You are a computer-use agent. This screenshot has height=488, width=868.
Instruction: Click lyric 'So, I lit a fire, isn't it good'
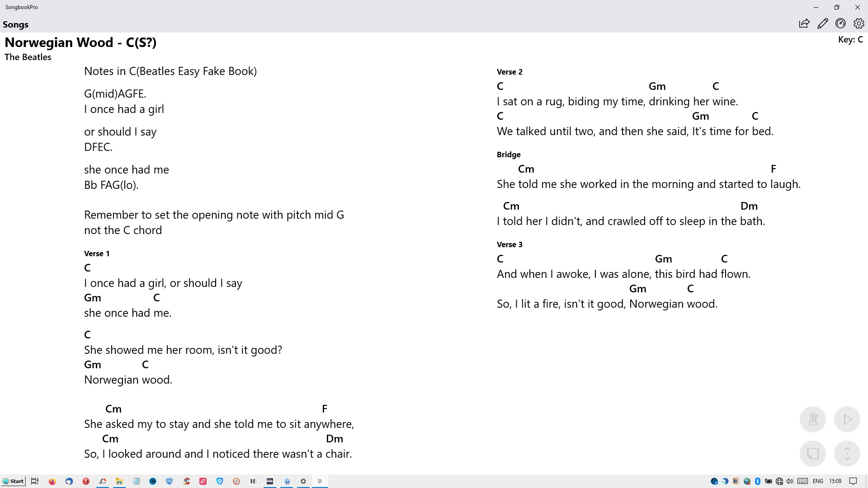[x=561, y=304]
